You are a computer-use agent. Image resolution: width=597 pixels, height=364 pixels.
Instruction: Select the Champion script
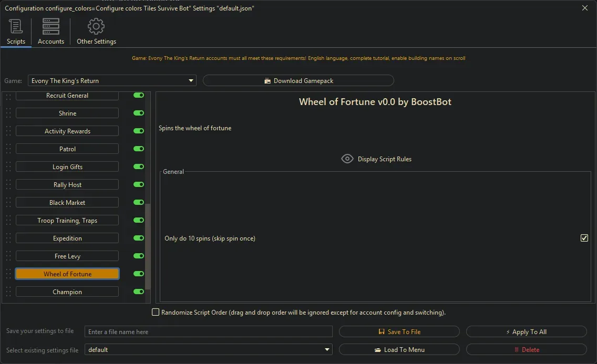67,292
